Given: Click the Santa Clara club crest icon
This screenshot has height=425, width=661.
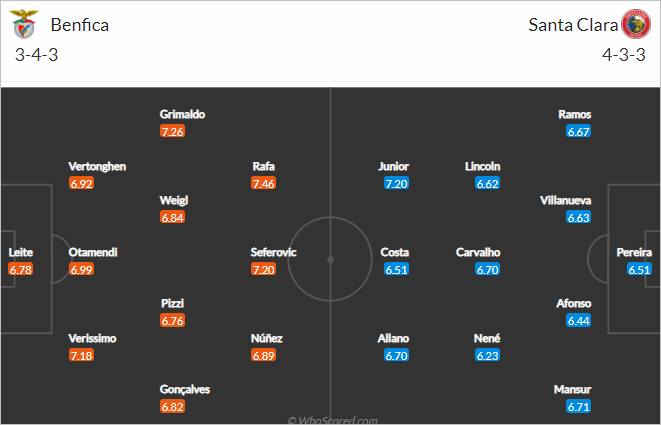Looking at the screenshot, I should 636,24.
